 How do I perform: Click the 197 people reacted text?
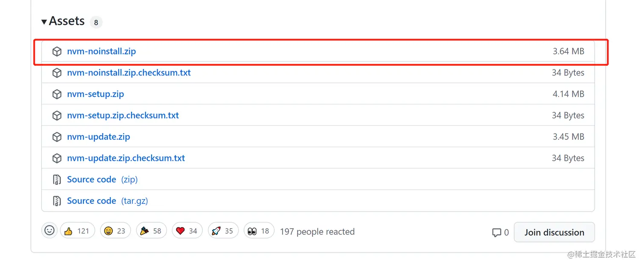pyautogui.click(x=317, y=232)
